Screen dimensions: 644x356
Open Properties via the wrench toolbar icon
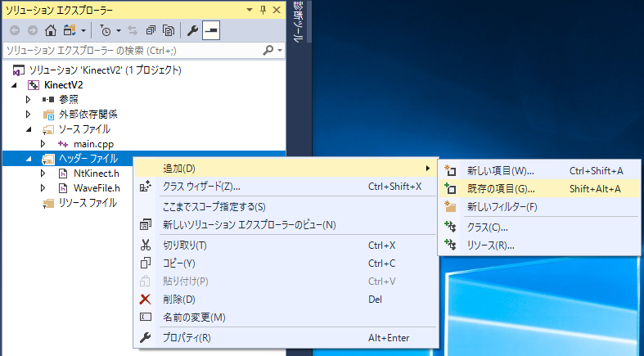point(194,31)
